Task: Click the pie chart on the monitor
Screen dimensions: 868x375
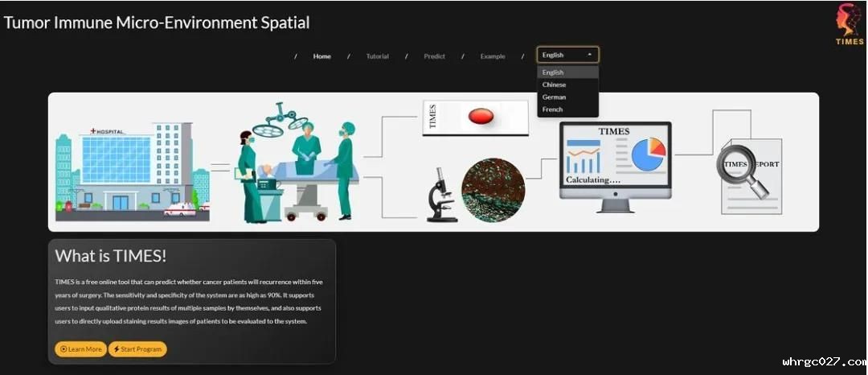Action: [649, 154]
